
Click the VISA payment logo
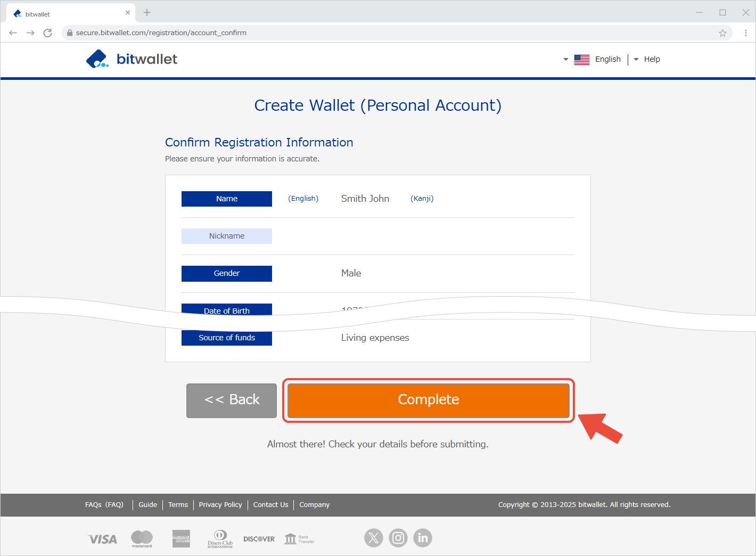coord(102,539)
